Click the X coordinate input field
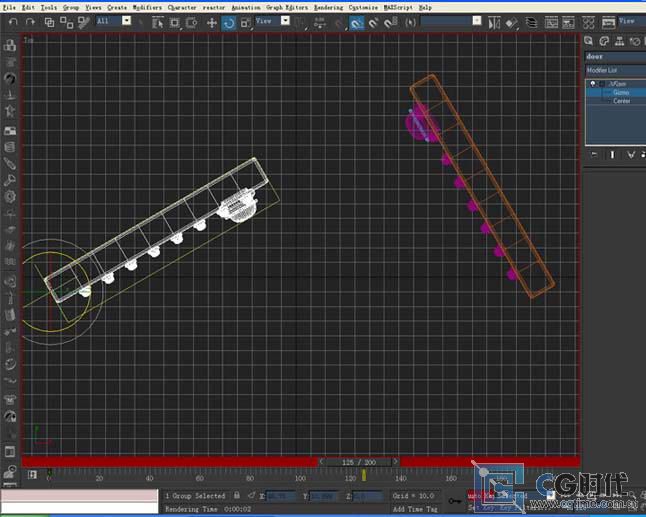The width and height of the screenshot is (646, 517). pos(281,496)
